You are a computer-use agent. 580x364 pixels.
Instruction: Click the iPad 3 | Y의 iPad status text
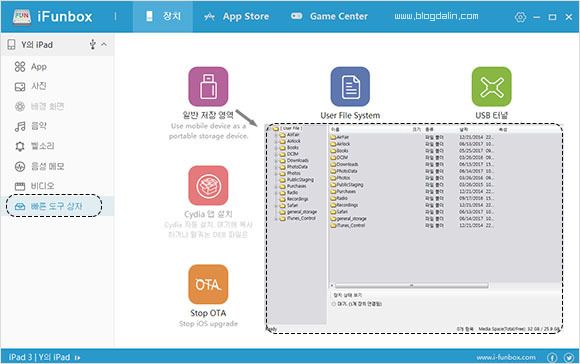point(39,357)
